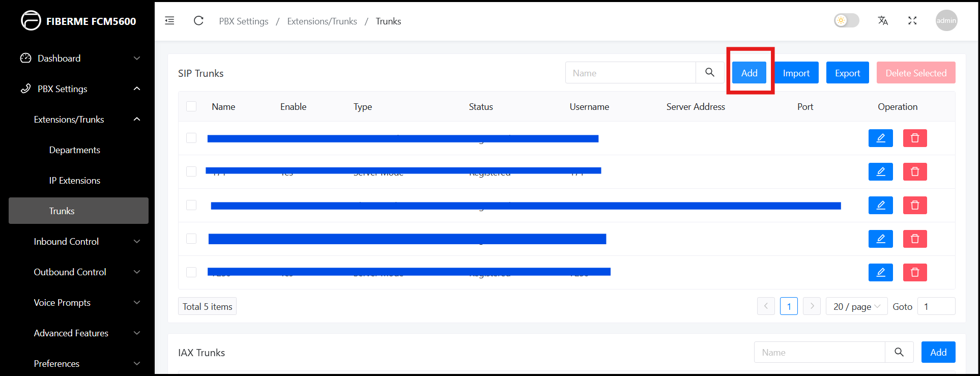Collapse the PBX Settings chevron
The height and width of the screenshot is (376, 980).
(x=137, y=89)
